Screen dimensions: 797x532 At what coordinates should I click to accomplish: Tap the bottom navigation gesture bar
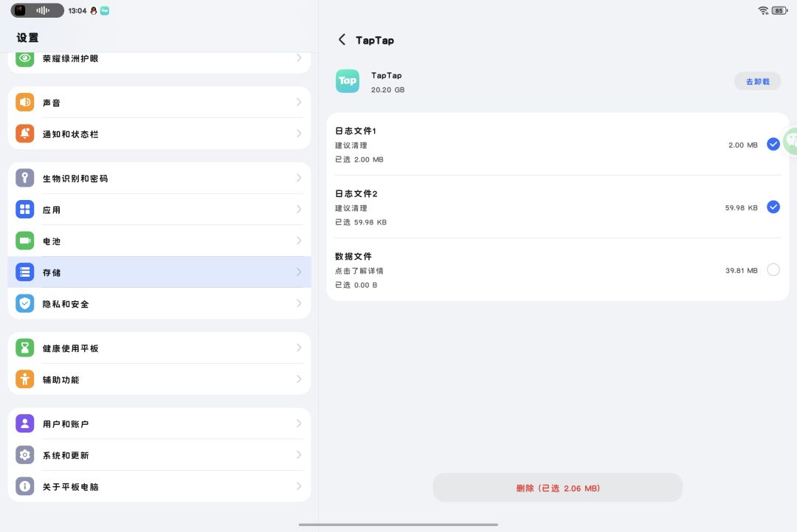(398, 525)
